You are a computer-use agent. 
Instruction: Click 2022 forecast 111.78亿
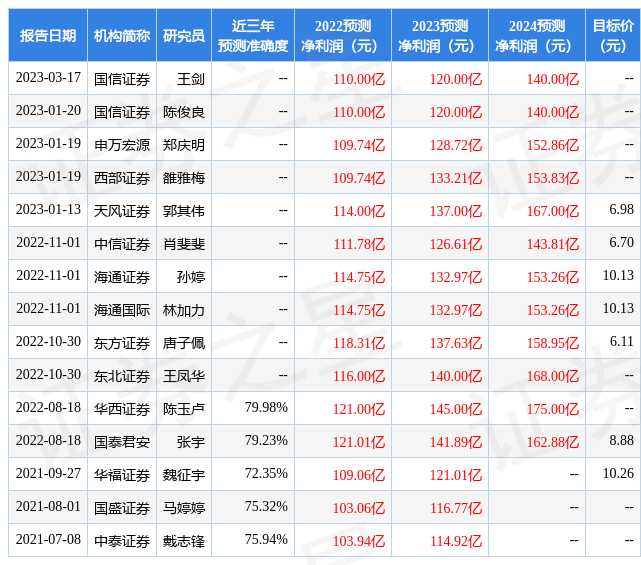[x=359, y=244]
